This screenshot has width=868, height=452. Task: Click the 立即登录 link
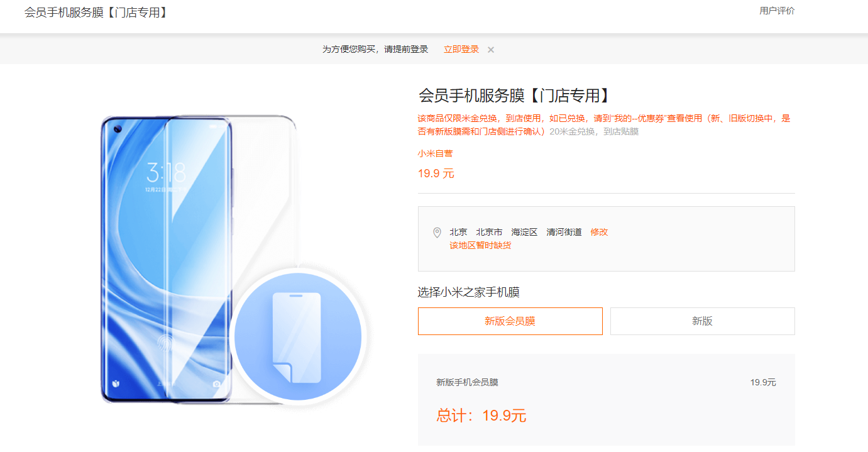coord(461,49)
